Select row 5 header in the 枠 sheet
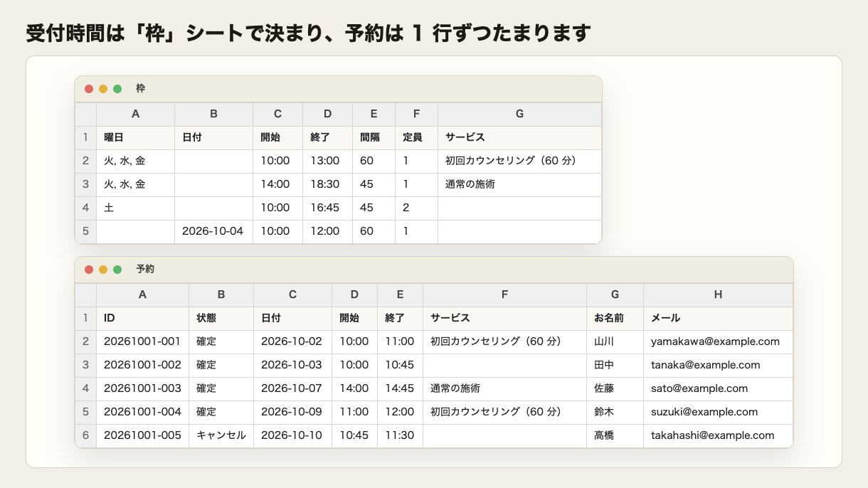This screenshot has height=488, width=868. [x=85, y=232]
